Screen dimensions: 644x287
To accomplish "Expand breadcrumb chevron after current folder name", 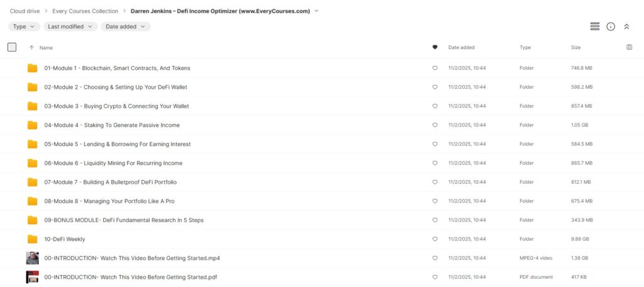I will coord(316,11).
